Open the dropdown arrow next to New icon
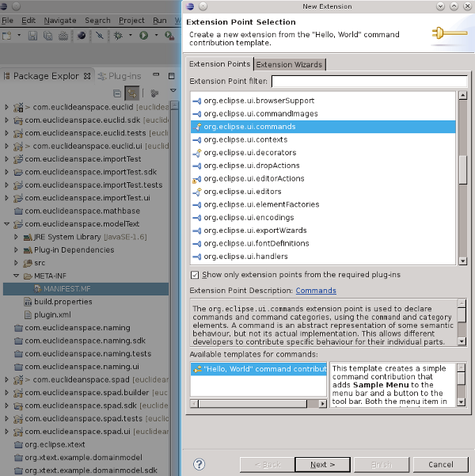The height and width of the screenshot is (476, 475). click(x=19, y=35)
